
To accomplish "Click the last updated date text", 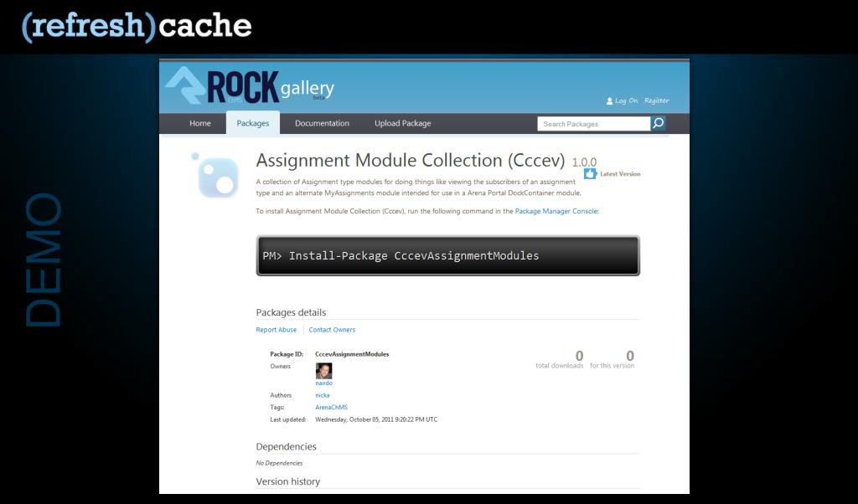I will click(x=376, y=419).
